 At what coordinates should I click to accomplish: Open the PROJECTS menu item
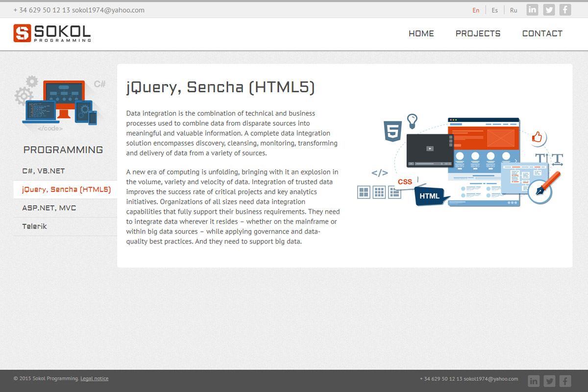[478, 34]
